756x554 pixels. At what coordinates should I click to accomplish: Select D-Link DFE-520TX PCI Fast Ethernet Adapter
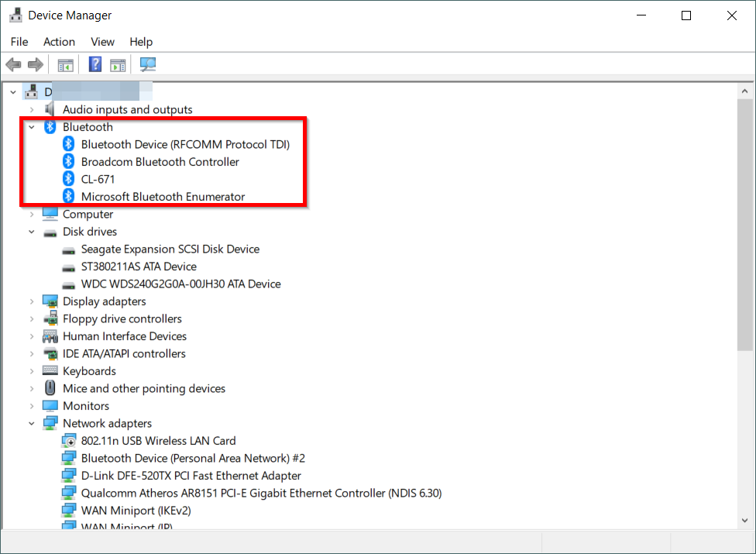191,476
